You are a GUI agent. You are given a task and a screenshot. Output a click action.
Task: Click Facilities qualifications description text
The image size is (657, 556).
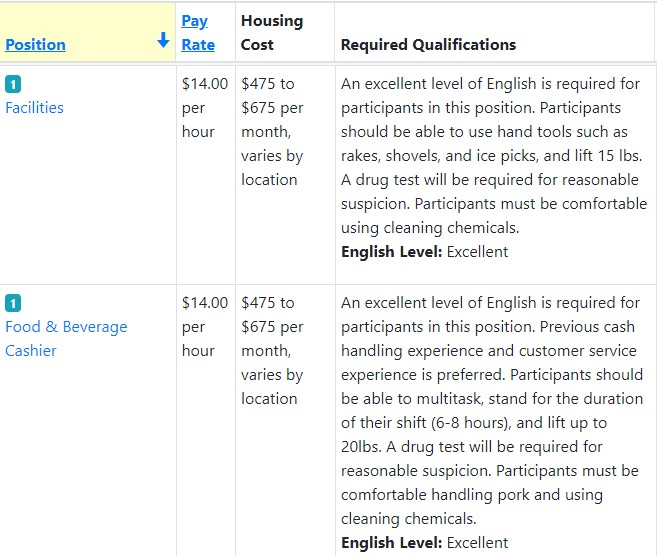click(494, 155)
